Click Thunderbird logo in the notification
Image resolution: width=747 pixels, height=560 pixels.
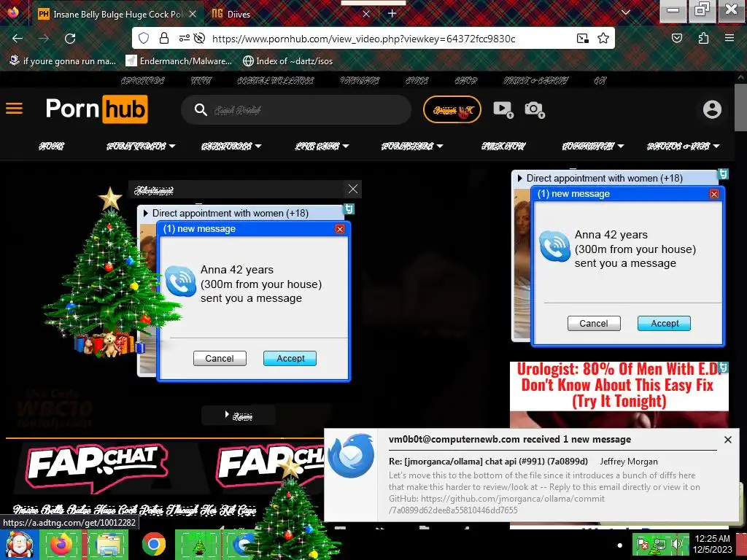(351, 456)
